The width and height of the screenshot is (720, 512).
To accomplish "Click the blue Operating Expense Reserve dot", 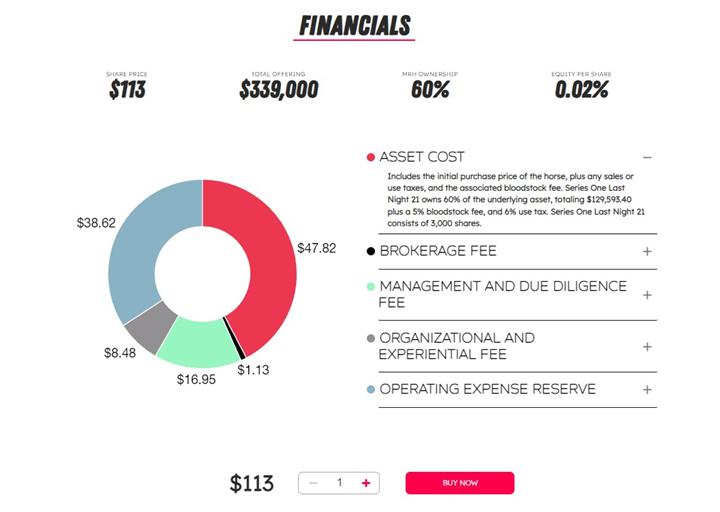I will tap(371, 389).
